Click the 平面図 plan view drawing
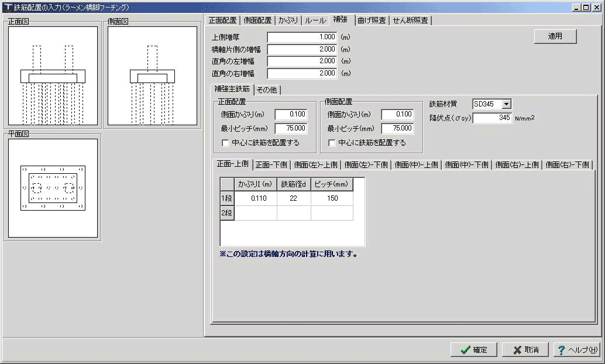The width and height of the screenshot is (605, 364). (53, 188)
